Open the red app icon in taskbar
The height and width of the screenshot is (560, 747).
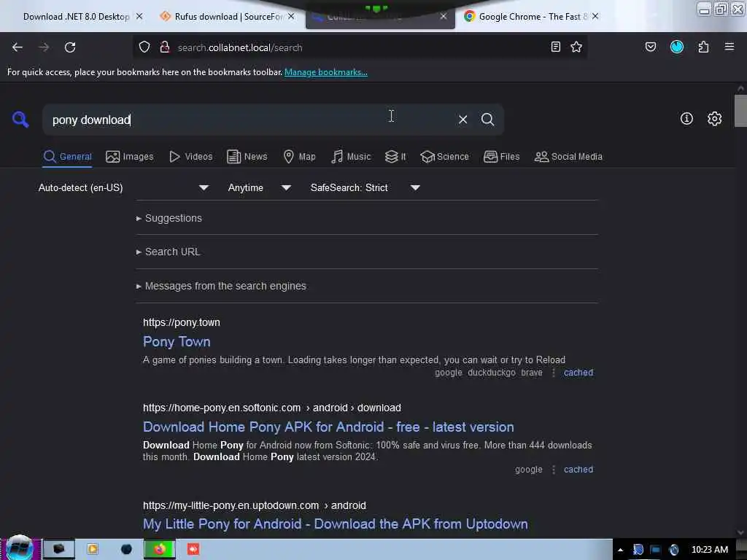(193, 549)
